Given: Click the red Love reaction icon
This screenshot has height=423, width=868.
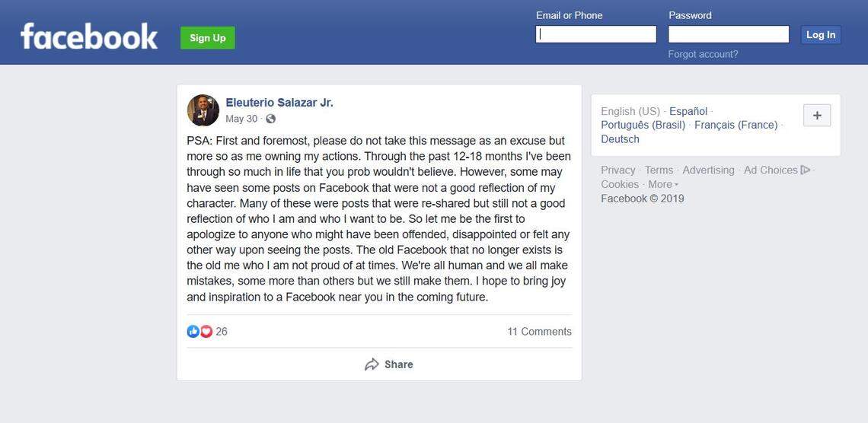Looking at the screenshot, I should pos(206,332).
